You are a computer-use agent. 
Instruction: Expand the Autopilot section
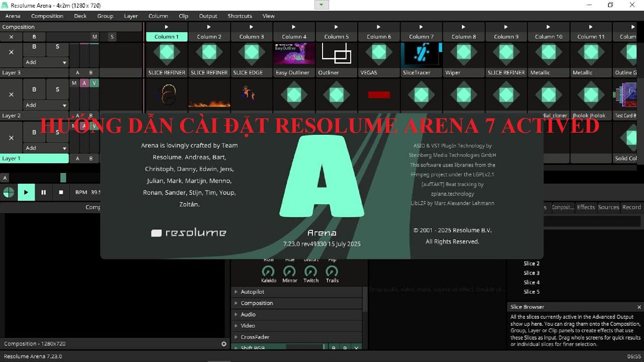297,292
